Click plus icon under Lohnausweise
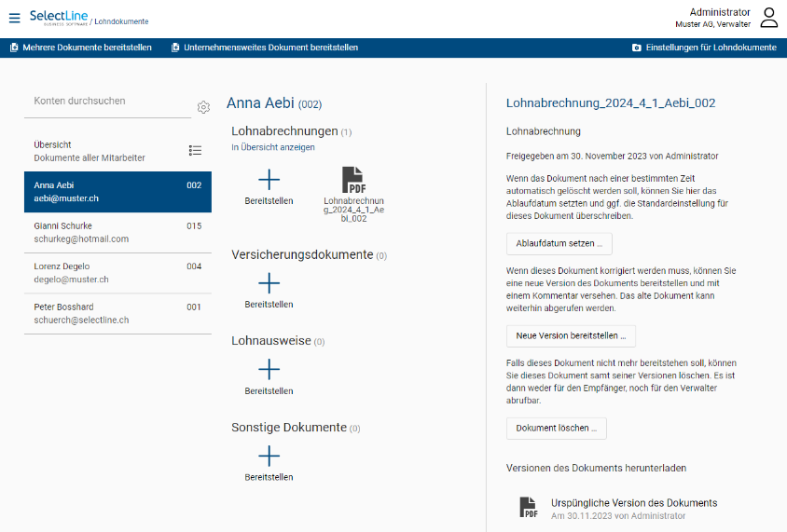 (x=269, y=370)
